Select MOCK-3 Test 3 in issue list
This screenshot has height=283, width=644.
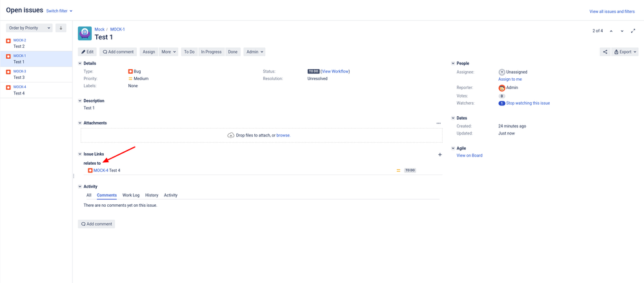tap(36, 75)
